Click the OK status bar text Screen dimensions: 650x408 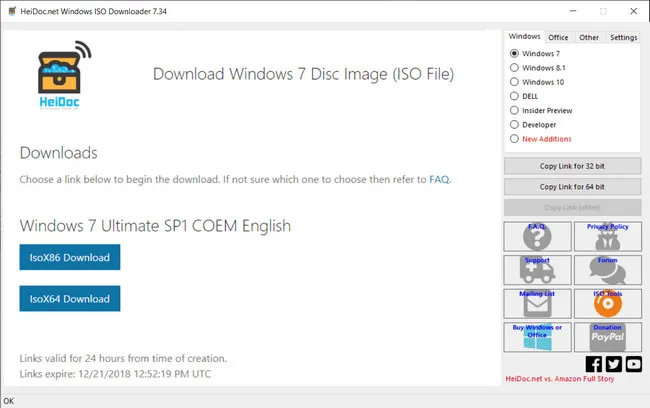point(9,401)
